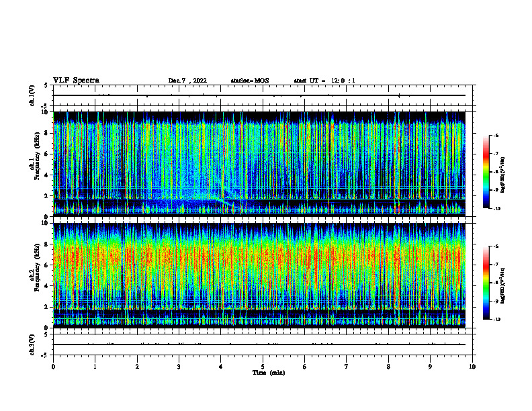532x411 pixels.
Task: Click time axis tick label "9"
Action: 430,367
